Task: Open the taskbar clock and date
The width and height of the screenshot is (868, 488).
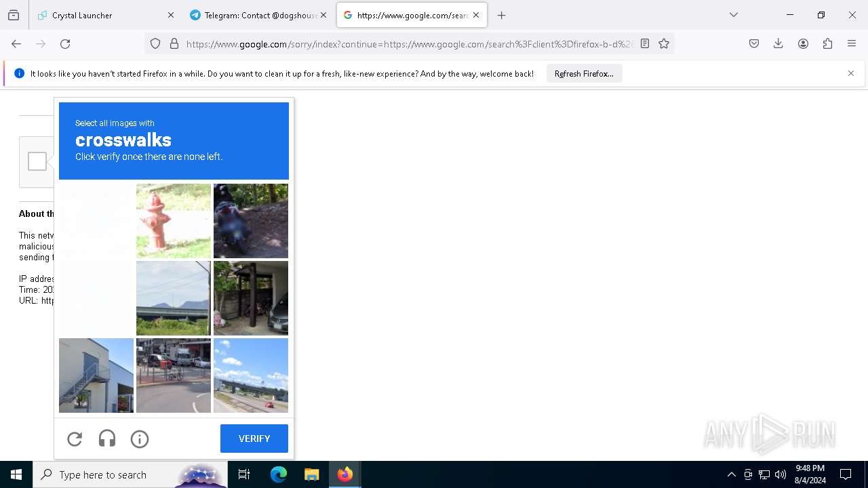Action: pyautogui.click(x=810, y=474)
